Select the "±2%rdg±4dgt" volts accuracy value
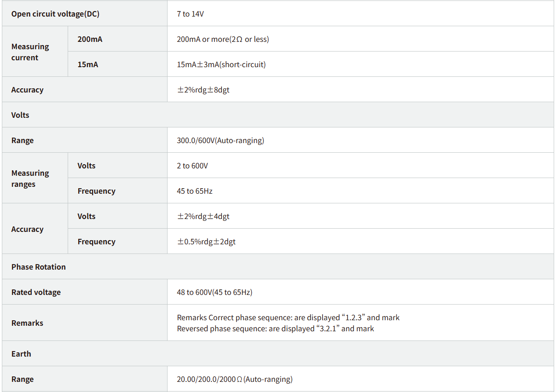Viewport: 556px width, 392px height. tap(203, 216)
